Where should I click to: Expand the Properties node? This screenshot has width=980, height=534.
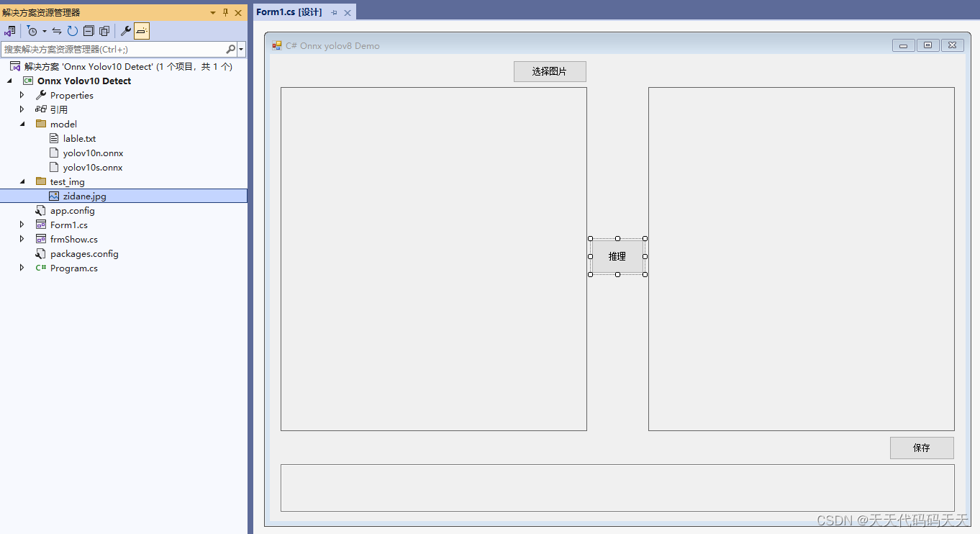pos(22,95)
